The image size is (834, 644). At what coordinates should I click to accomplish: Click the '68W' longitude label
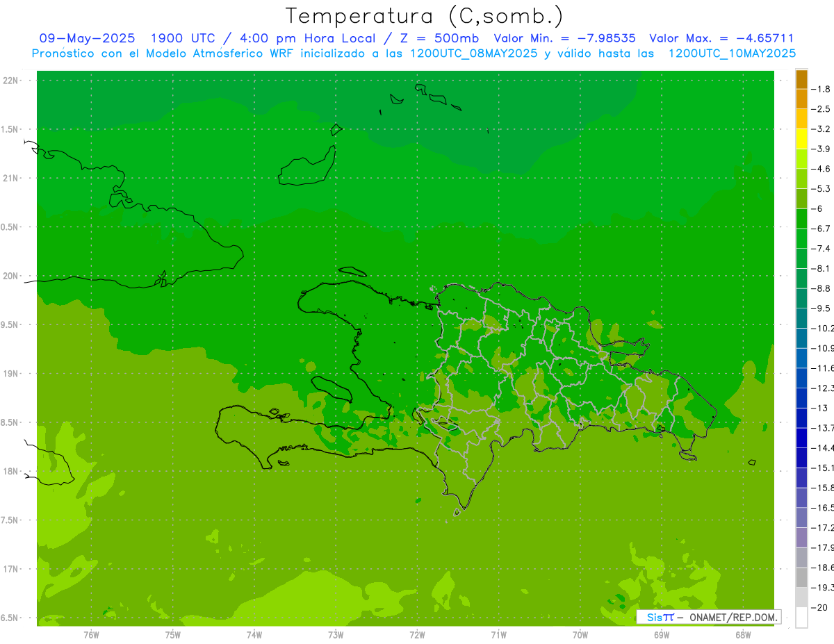point(743,634)
